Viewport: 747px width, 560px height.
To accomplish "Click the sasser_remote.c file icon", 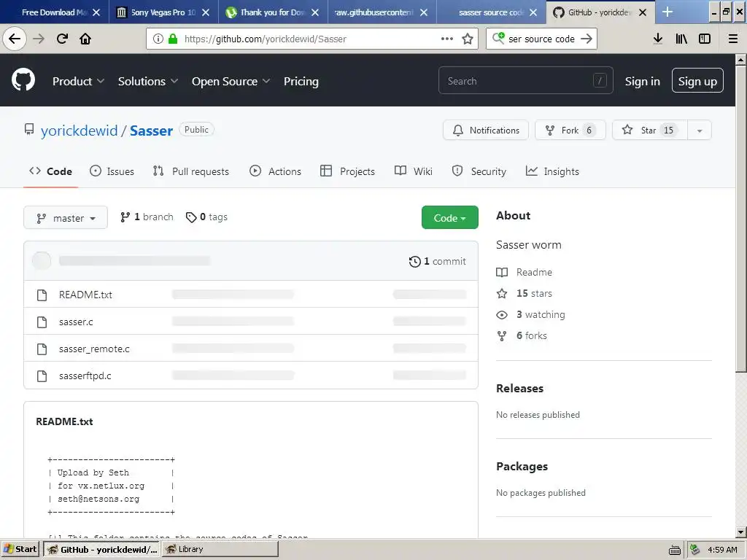I will (x=42, y=349).
